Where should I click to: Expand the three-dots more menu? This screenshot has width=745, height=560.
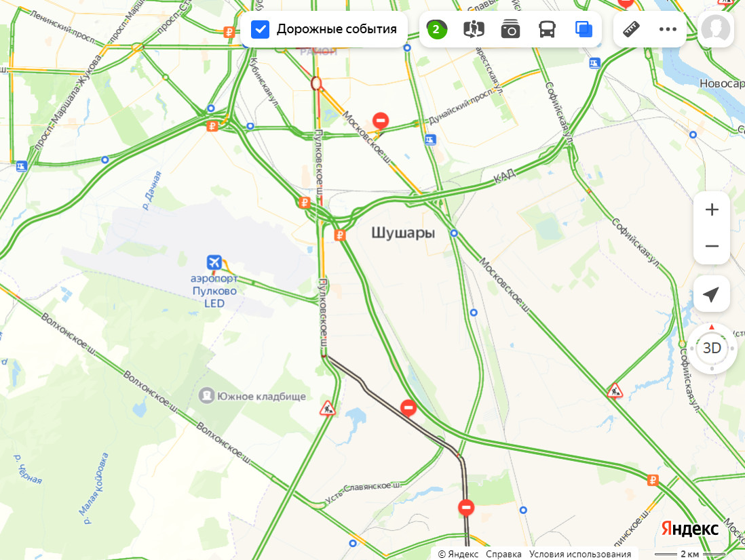(x=668, y=29)
